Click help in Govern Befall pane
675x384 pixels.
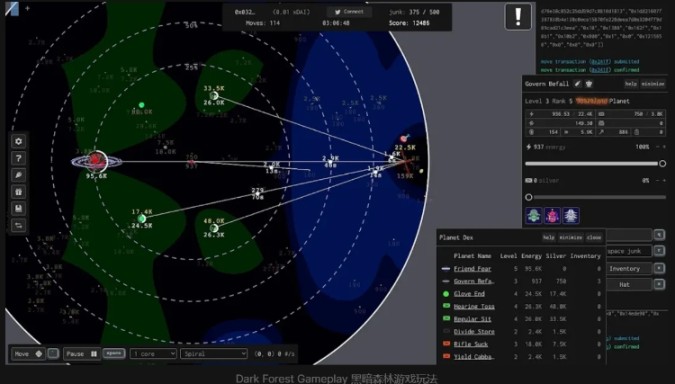[x=631, y=84]
